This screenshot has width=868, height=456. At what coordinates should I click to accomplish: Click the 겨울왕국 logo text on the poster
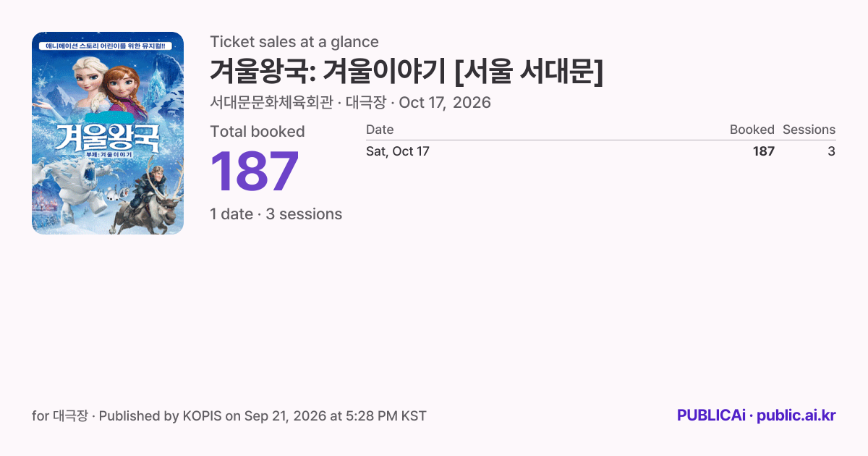point(107,135)
